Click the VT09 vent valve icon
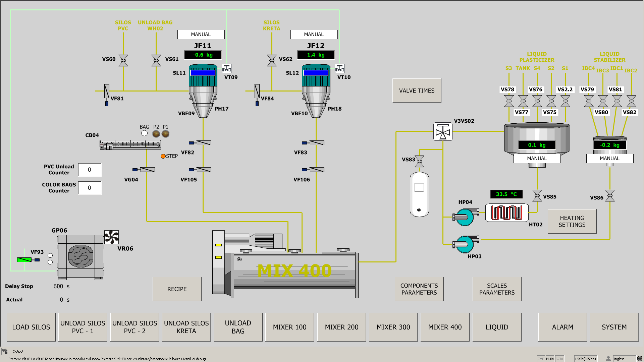644x362 pixels. (226, 68)
